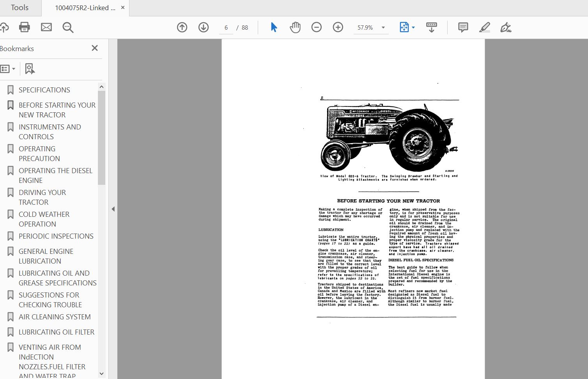
Task: Jump to DRIVING YOUR TRACTOR bookmark
Action: (x=42, y=197)
